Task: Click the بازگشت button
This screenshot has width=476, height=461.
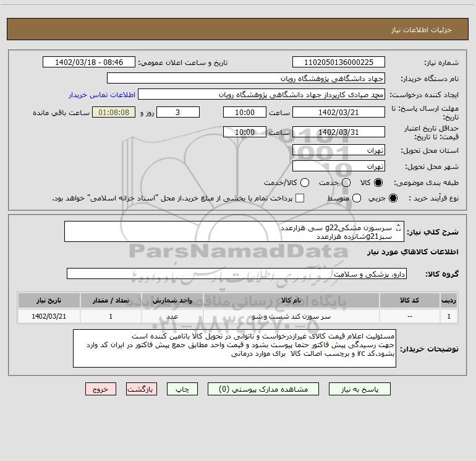Action: tap(142, 389)
